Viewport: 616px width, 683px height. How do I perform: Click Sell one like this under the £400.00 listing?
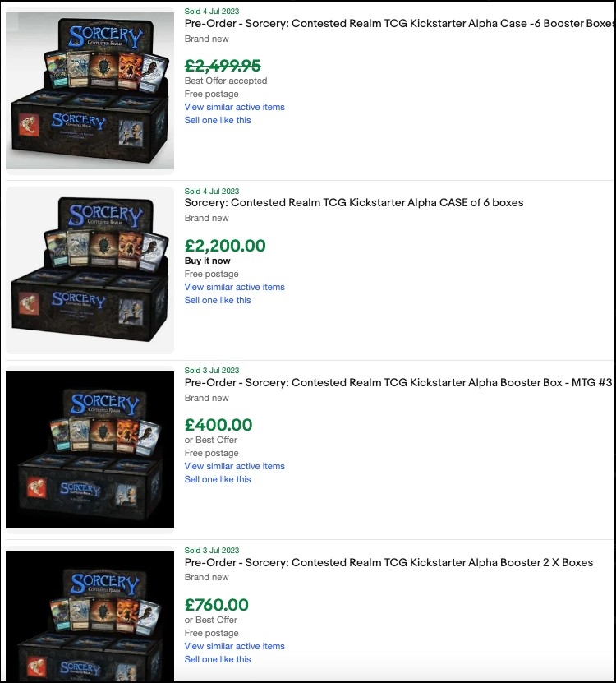click(218, 479)
